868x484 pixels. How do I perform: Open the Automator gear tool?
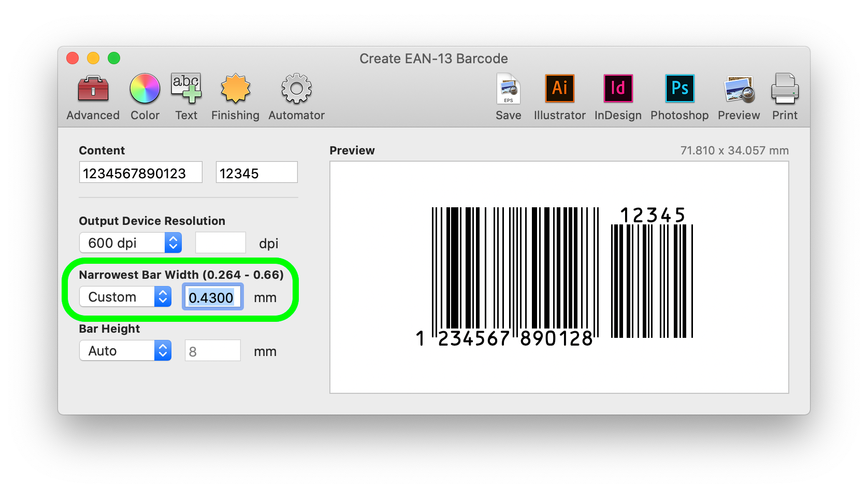click(x=296, y=97)
